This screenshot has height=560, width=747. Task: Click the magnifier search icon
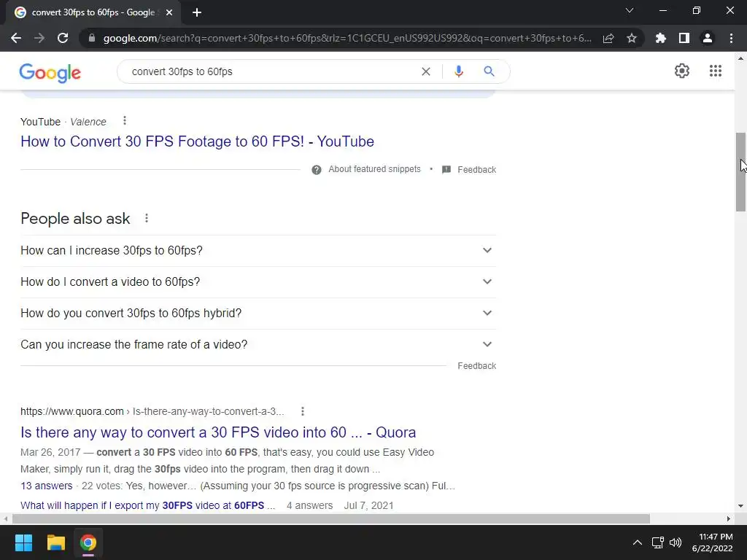[489, 71]
